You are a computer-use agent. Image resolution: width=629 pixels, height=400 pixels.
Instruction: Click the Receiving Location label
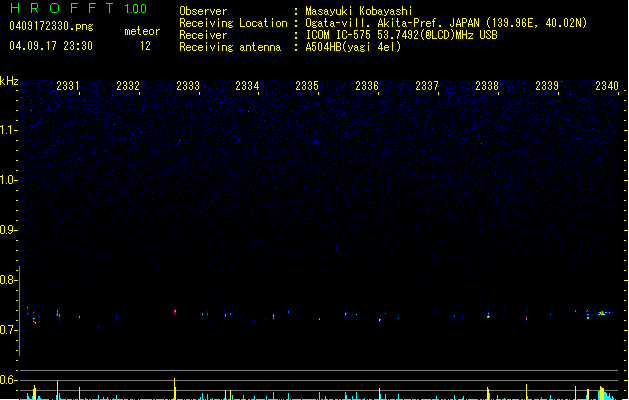pyautogui.click(x=233, y=23)
